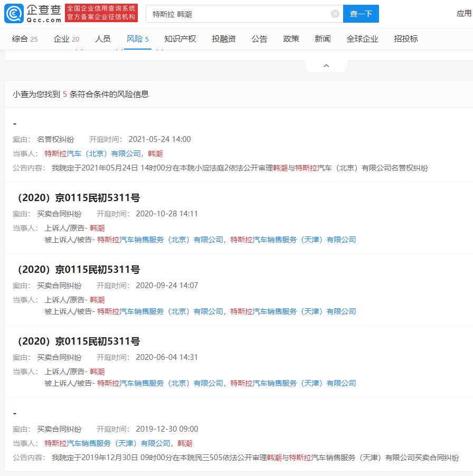This screenshot has width=473, height=476.
Task: Open 特斯拉汽车(北京)有限公司 link in 名誉权纠纷 case
Action: tap(92, 154)
